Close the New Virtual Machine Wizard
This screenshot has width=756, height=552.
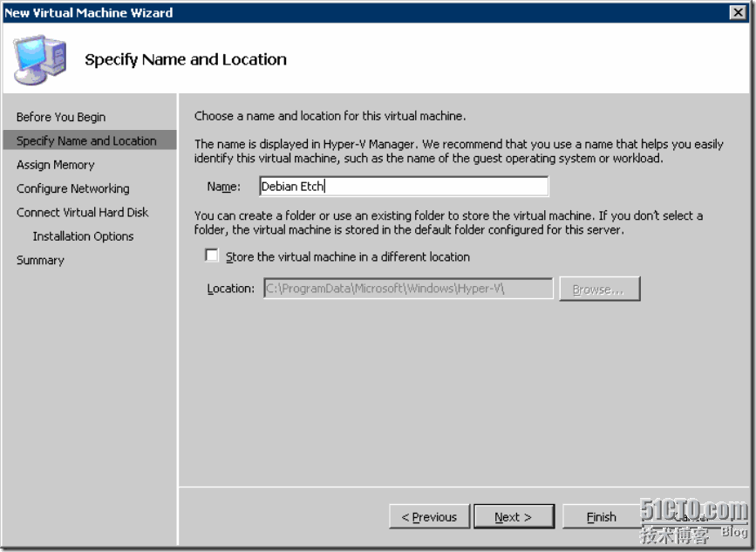(x=738, y=12)
